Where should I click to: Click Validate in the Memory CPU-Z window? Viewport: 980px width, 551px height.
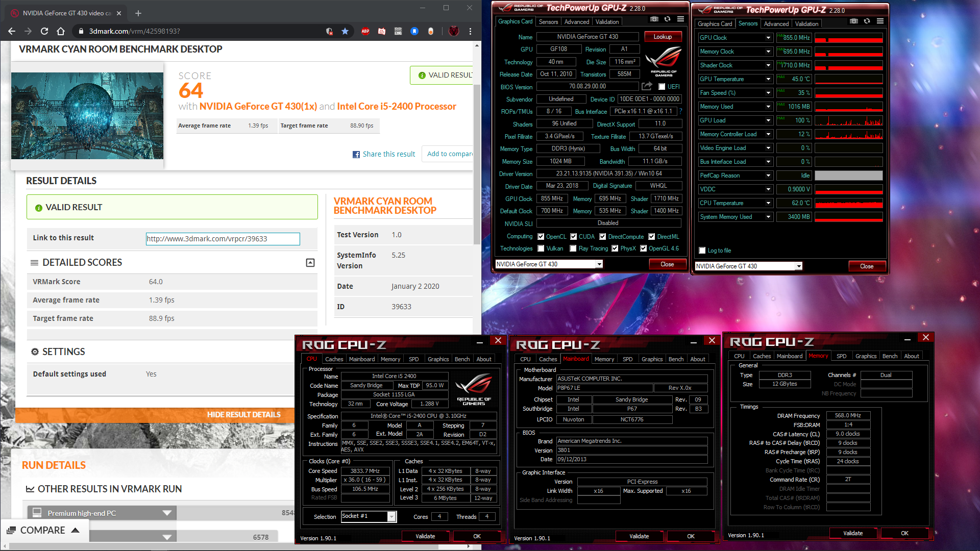pyautogui.click(x=853, y=533)
